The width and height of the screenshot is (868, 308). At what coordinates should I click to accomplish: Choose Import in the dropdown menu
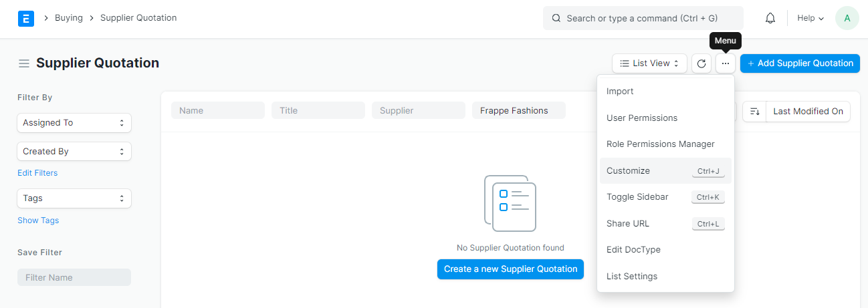click(x=620, y=92)
